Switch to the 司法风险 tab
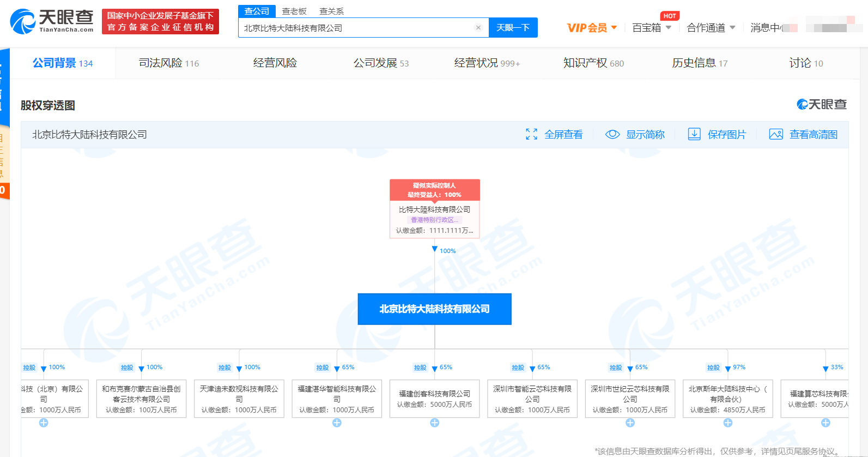868x457 pixels. (168, 63)
